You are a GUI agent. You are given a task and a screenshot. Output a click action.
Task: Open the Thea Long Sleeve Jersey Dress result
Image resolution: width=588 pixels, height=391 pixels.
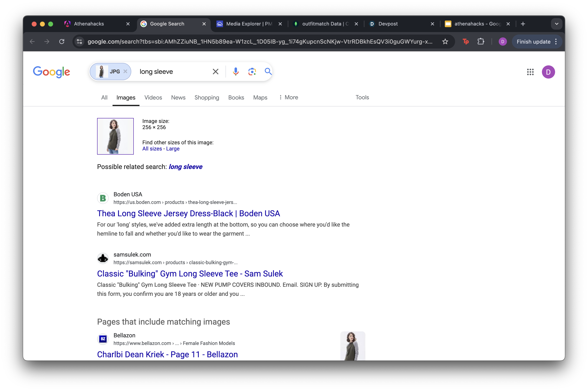tap(188, 213)
